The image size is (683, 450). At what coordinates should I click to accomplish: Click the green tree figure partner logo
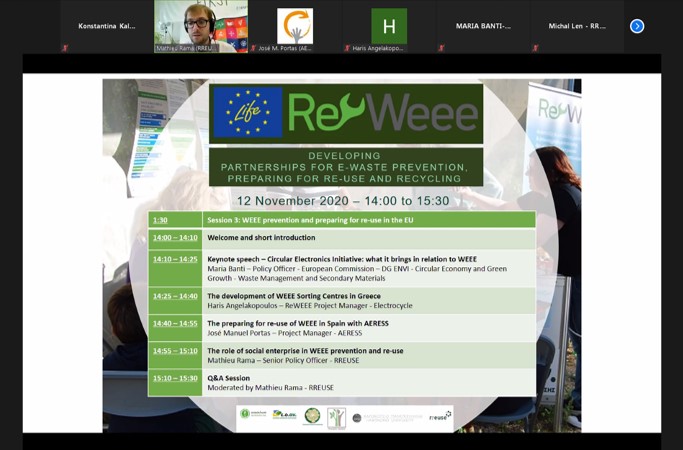336,418
